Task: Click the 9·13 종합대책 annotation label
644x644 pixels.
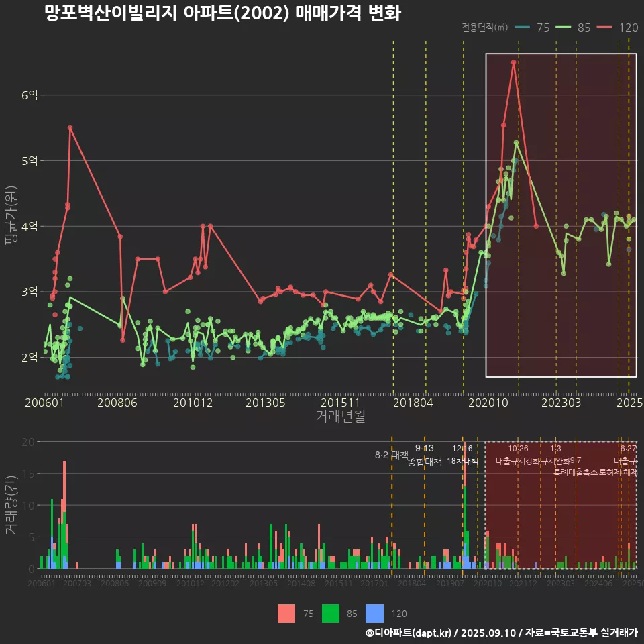Action: click(x=425, y=455)
